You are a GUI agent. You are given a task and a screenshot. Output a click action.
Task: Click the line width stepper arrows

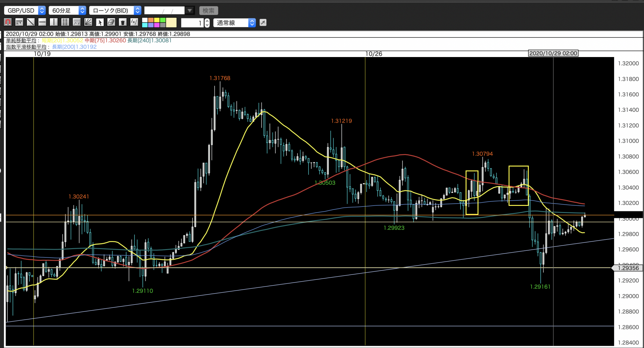click(207, 23)
